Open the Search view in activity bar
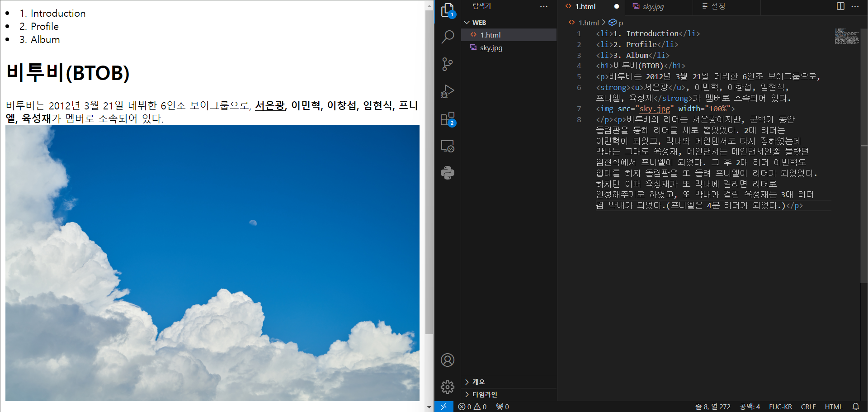Screen dimensions: 868x412 point(448,37)
